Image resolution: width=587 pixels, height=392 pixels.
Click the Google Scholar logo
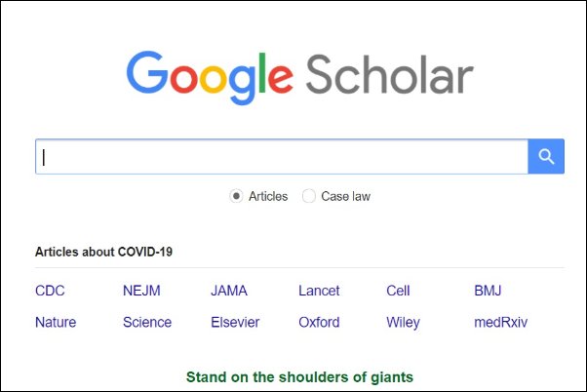[299, 78]
